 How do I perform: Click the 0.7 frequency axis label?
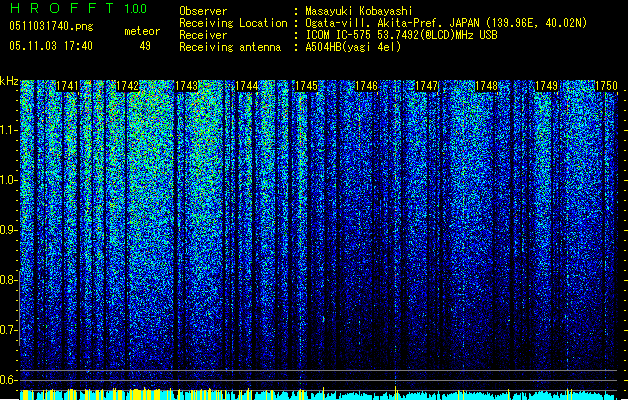point(8,330)
